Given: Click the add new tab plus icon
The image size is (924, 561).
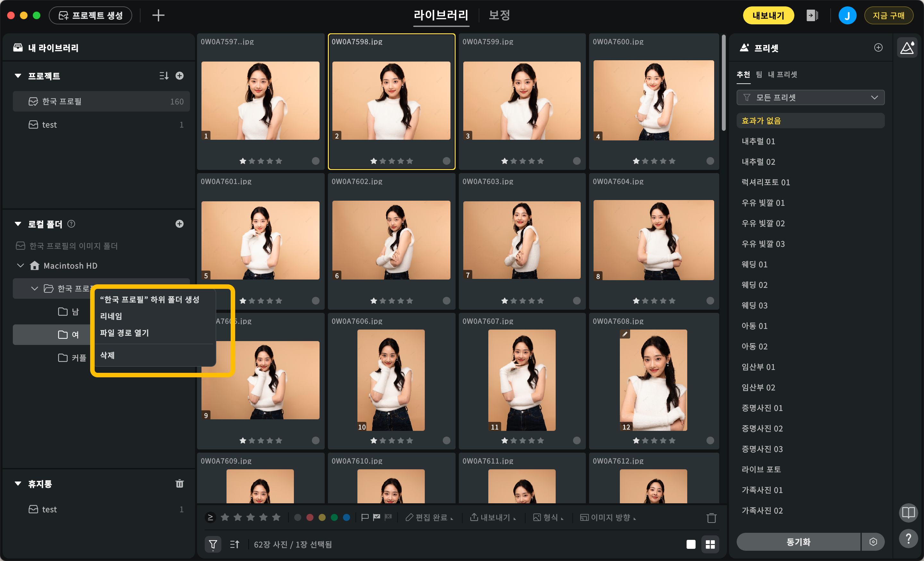Looking at the screenshot, I should [x=158, y=15].
